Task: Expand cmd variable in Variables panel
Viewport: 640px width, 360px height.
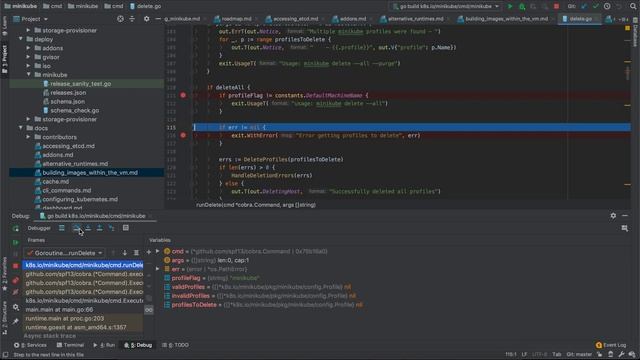Action: click(x=158, y=251)
